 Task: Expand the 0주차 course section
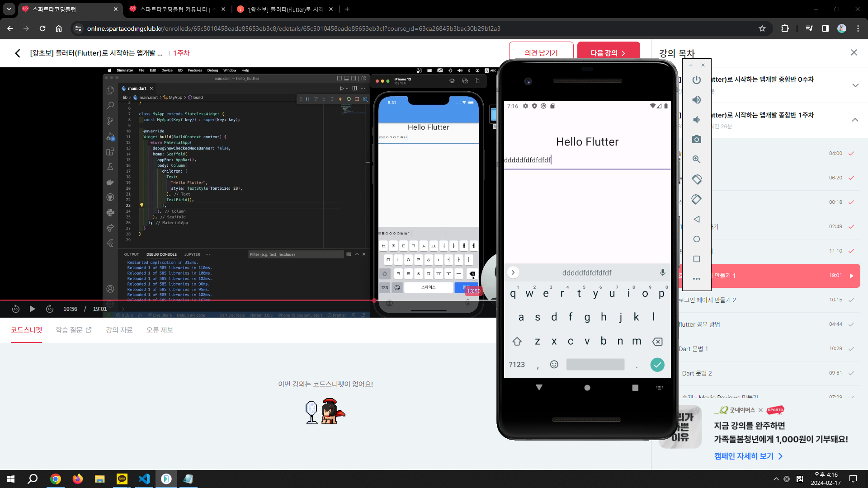coord(855,85)
